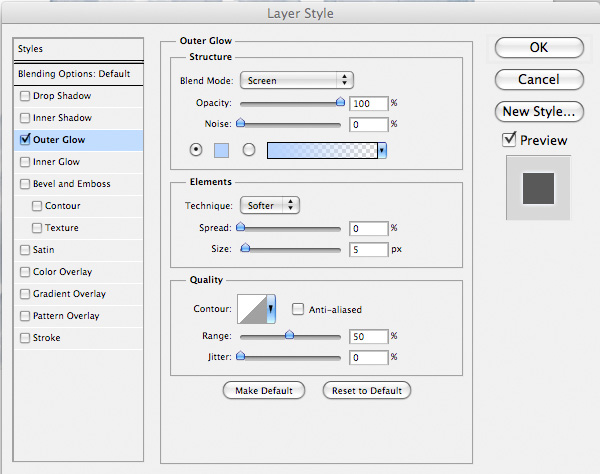The height and width of the screenshot is (474, 600).
Task: Click the Noise value field
Action: pos(368,125)
